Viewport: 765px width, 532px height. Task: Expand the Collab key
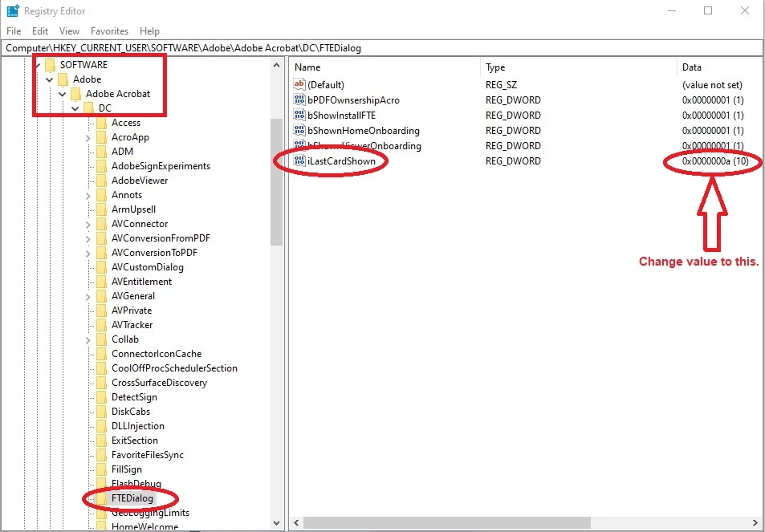tap(87, 340)
